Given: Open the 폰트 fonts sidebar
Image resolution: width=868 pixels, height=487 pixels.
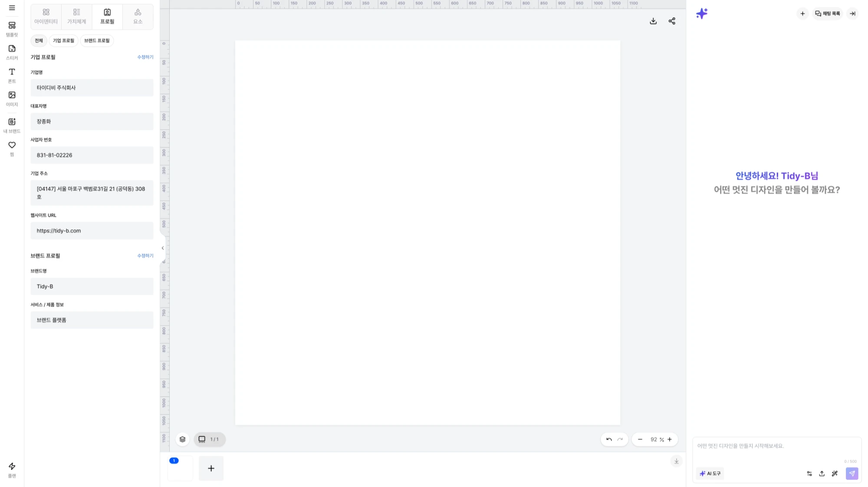Looking at the screenshot, I should tap(12, 75).
